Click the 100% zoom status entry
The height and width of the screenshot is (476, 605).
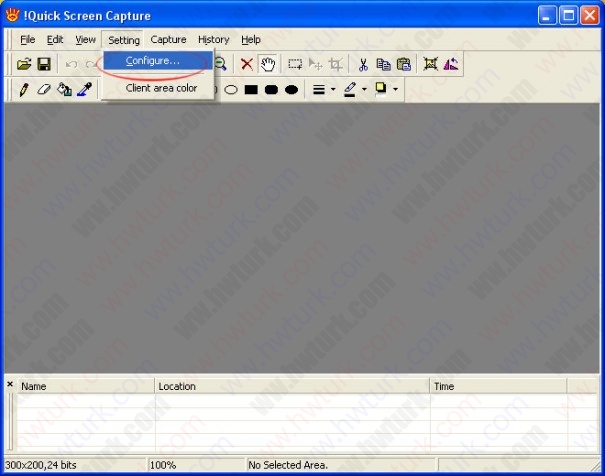(x=163, y=465)
